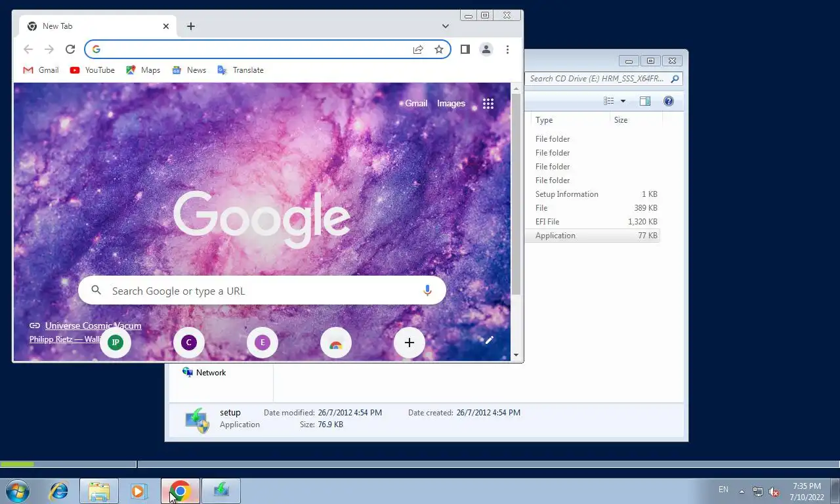Select the File 389 KB row
Screen dimensions: 840x504
592,208
